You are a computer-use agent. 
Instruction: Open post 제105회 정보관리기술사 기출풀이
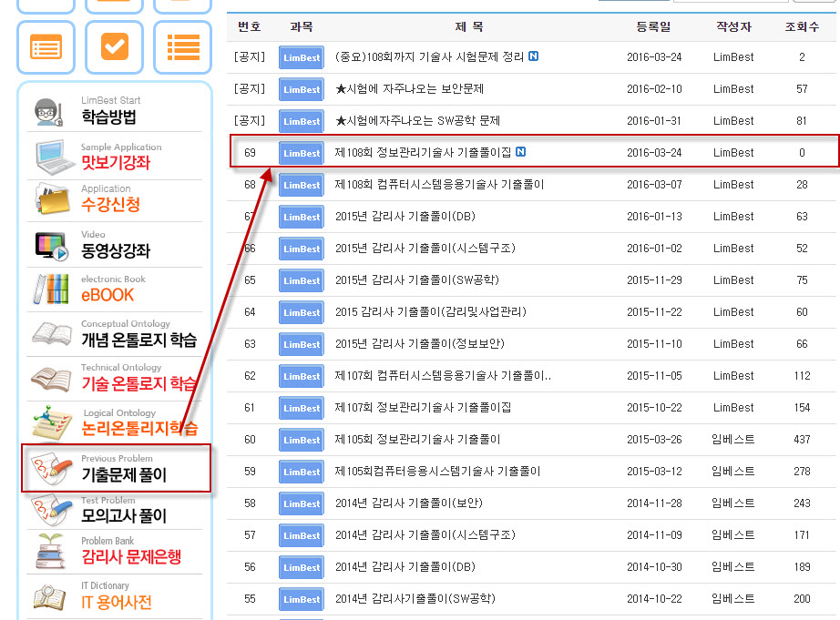[x=417, y=440]
